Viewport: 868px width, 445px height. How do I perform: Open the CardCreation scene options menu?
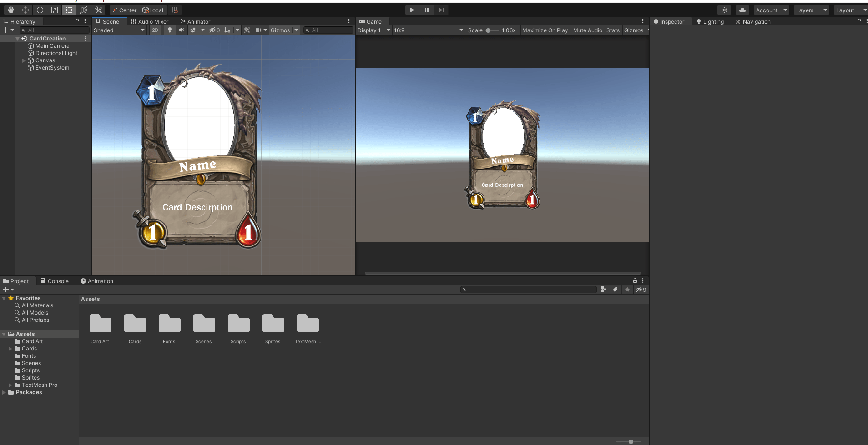tap(86, 39)
